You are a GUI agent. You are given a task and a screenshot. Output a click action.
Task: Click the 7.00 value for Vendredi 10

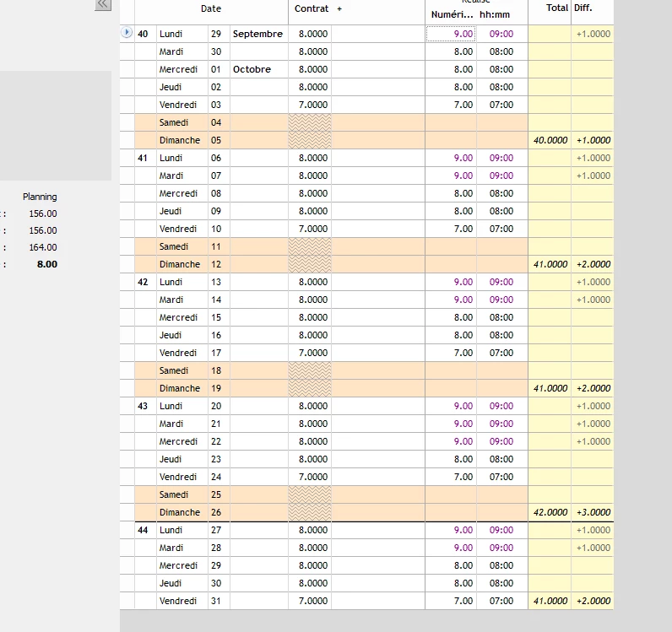[x=463, y=229]
